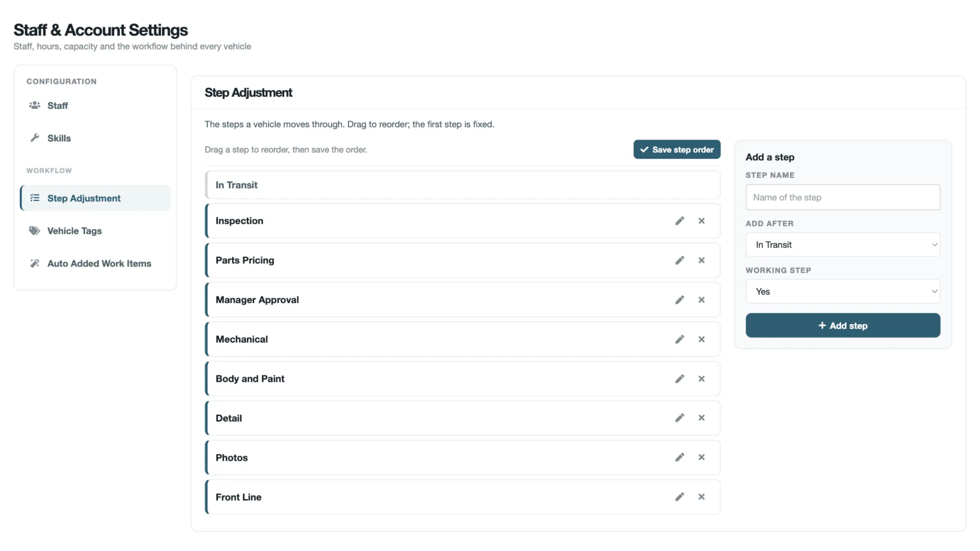Click pencil icon on Body and Paint

(x=679, y=379)
